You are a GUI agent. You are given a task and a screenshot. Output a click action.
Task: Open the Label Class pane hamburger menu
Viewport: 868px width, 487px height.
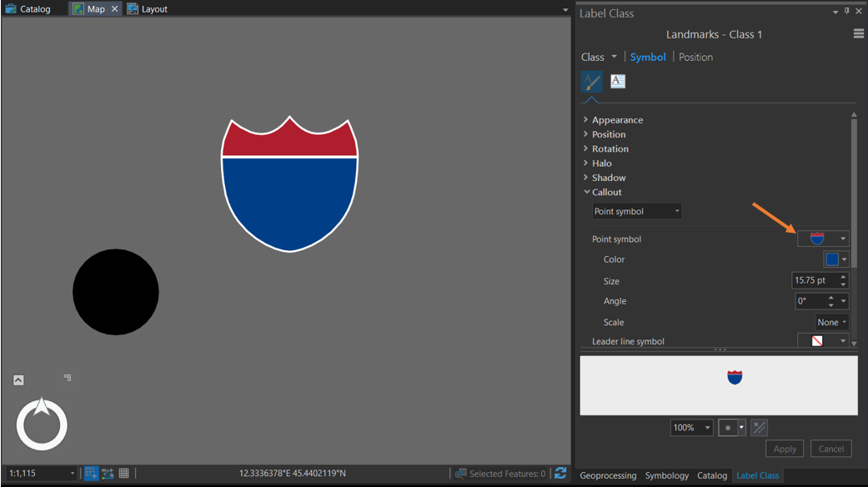tap(859, 33)
